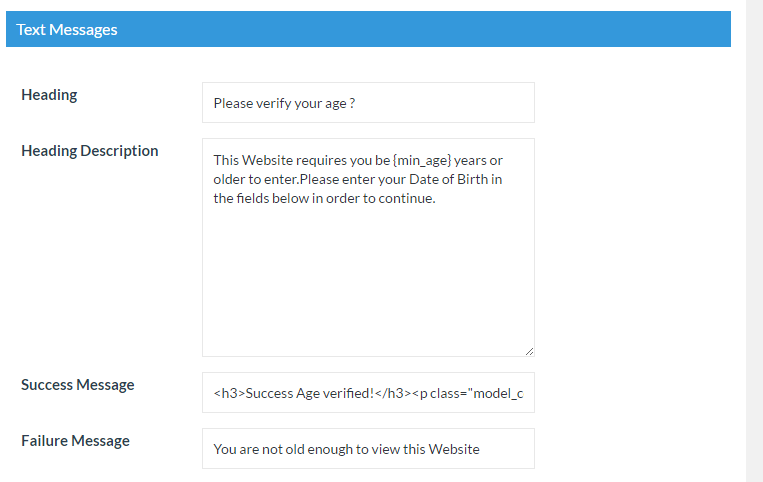Click the vertical scrollbar track at right
This screenshot has width=763, height=482.
point(754,241)
